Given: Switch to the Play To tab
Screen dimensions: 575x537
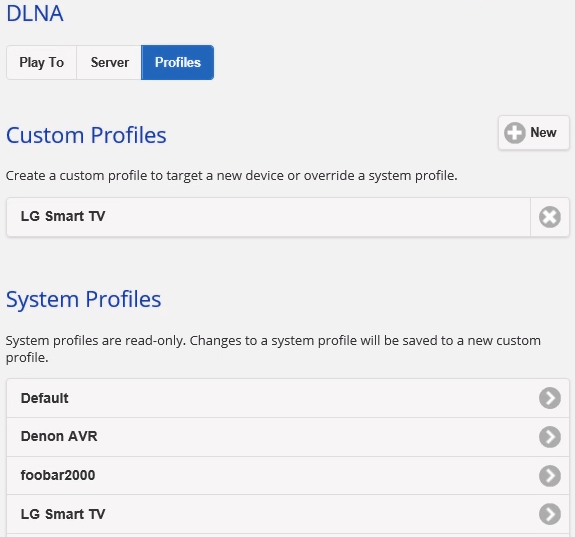Looking at the screenshot, I should (x=41, y=62).
